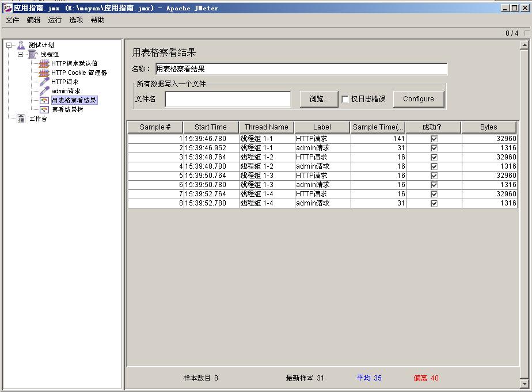Click admin请求 label in sample 4 row
The height and width of the screenshot is (392, 532).
point(322,166)
